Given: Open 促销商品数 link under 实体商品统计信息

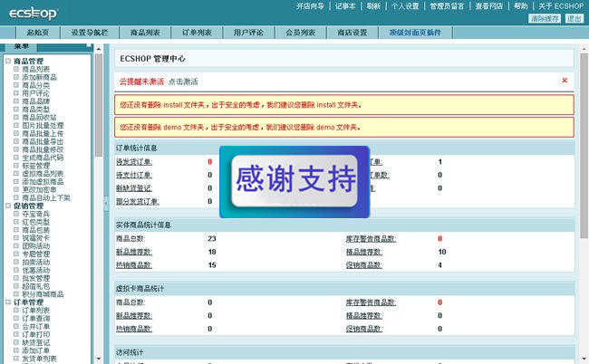Looking at the screenshot, I should coord(364,265).
